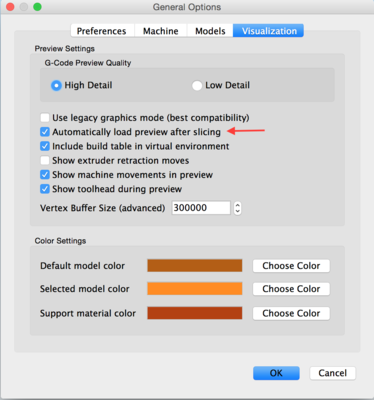Select the Models tab

[210, 31]
